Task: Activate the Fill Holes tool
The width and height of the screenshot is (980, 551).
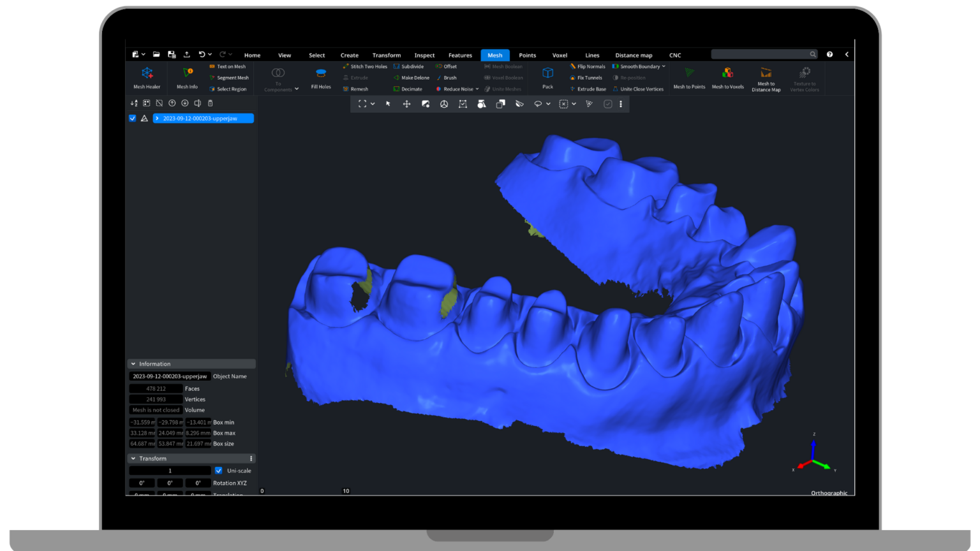Action: [320, 77]
